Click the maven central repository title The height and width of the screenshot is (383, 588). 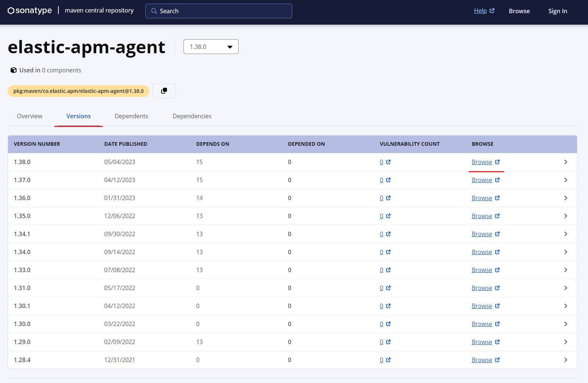pyautogui.click(x=99, y=10)
